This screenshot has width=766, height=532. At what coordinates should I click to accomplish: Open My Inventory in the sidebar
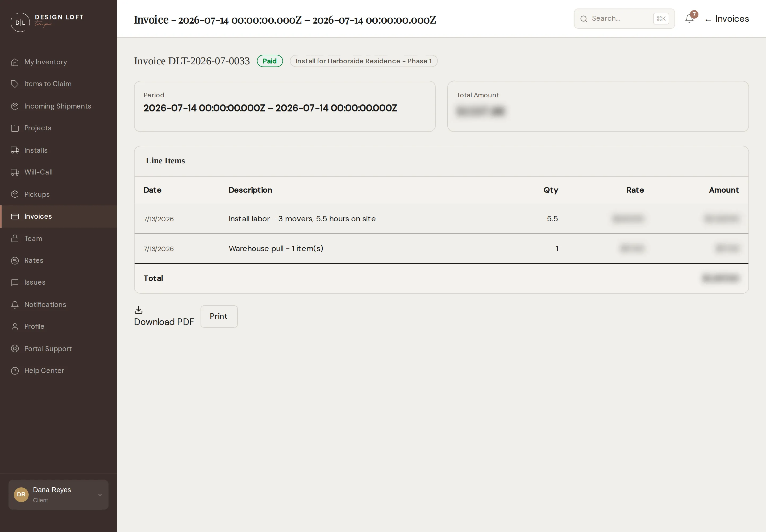58,62
